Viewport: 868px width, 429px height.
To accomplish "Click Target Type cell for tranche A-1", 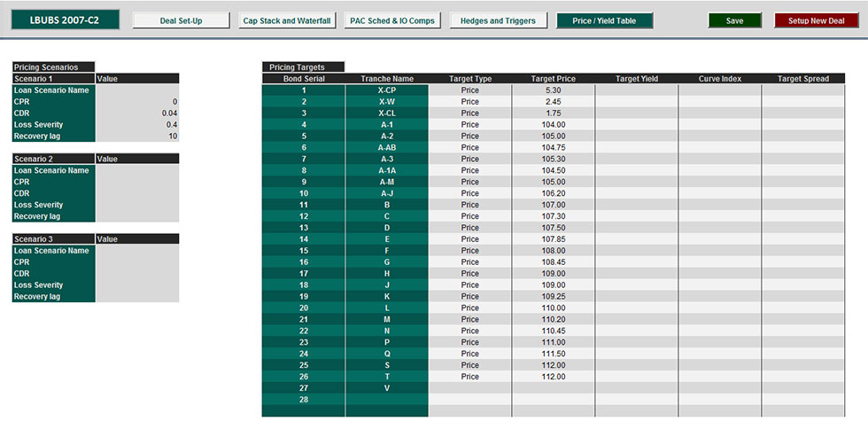I will point(470,125).
